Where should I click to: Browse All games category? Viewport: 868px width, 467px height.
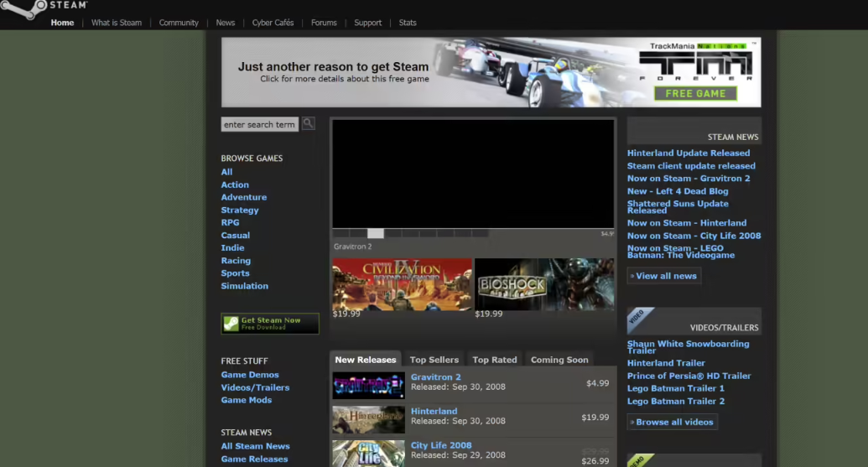click(226, 172)
